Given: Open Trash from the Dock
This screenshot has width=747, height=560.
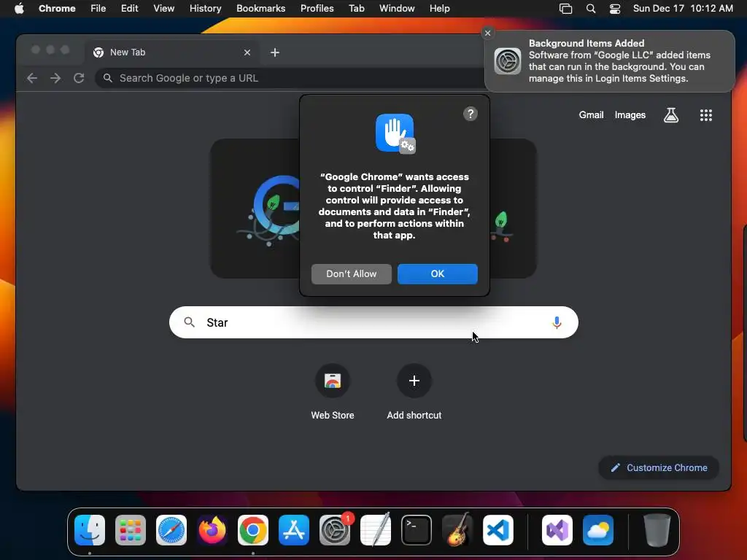Looking at the screenshot, I should coord(657,530).
